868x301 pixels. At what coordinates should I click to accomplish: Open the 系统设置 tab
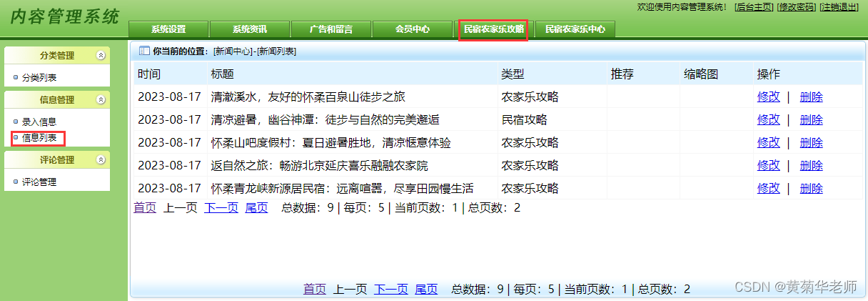[x=168, y=29]
